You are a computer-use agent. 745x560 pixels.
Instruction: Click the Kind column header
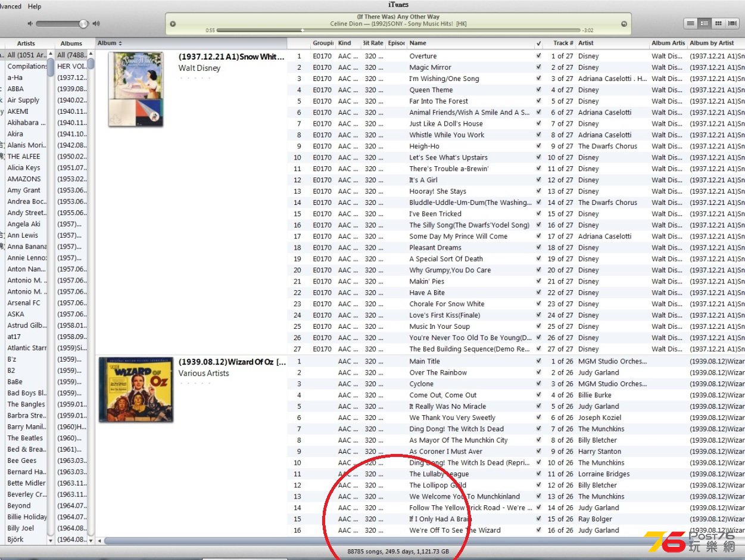pyautogui.click(x=349, y=43)
